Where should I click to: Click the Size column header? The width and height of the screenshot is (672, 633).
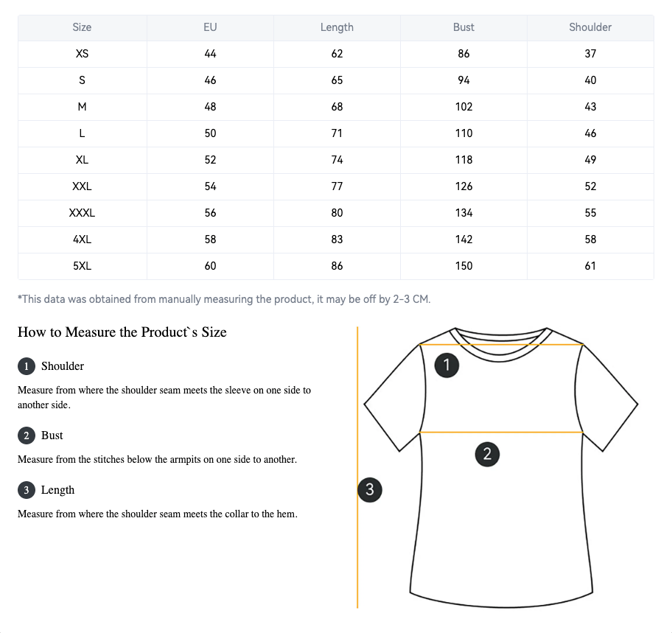[82, 27]
